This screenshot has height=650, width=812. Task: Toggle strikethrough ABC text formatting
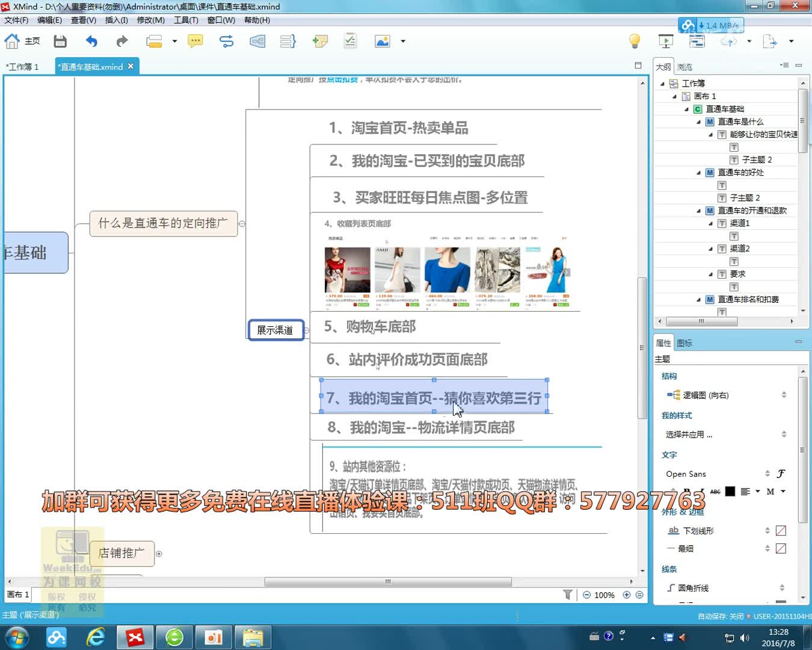tap(715, 492)
